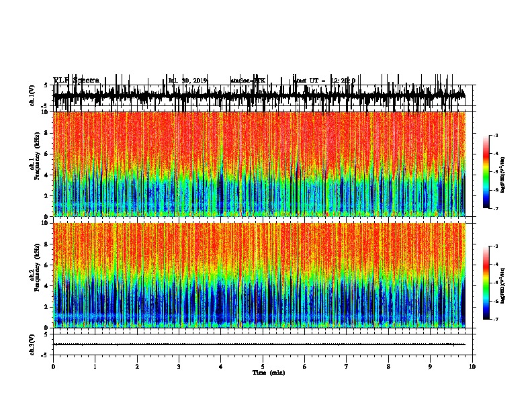Screen dimensions: 532x411
Task: Click the ch.1 "Frequency (kHz)" axis label
Action: 37,156
